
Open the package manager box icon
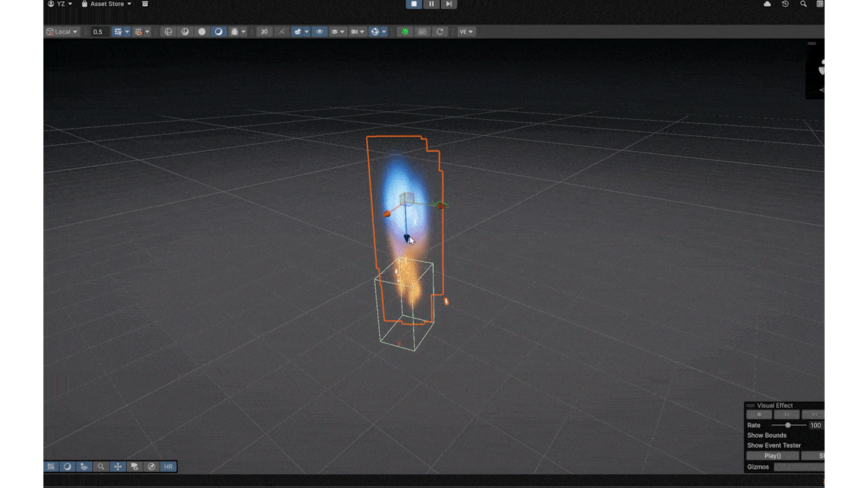tap(145, 4)
